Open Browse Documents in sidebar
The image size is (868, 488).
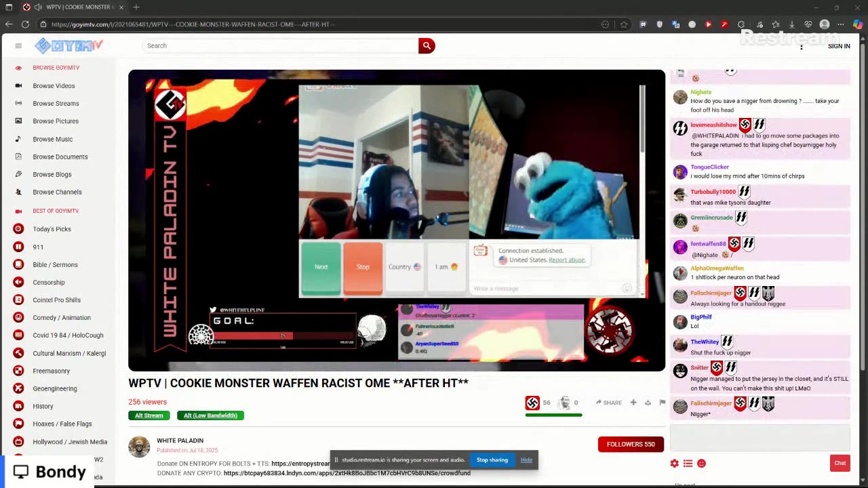pyautogui.click(x=60, y=157)
